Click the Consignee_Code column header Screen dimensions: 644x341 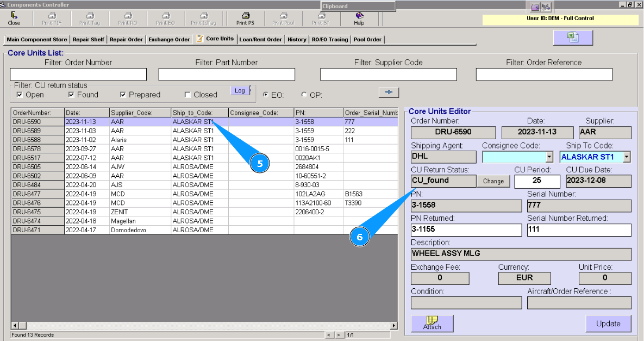(x=261, y=113)
